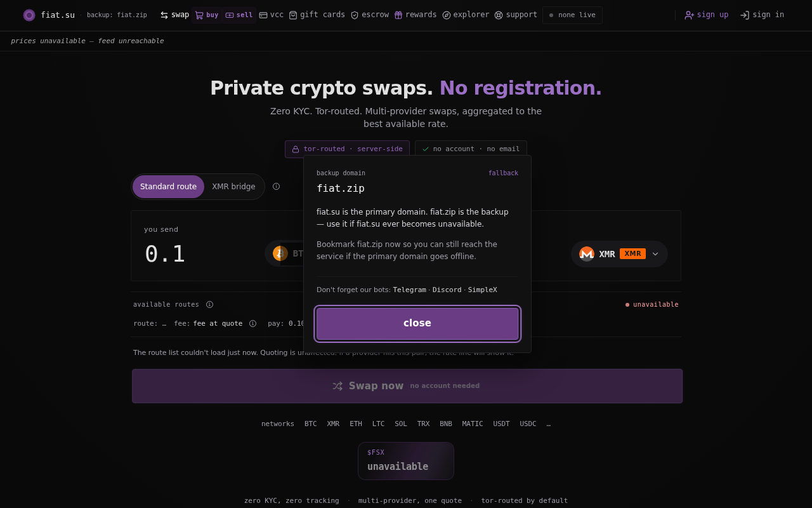Image resolution: width=812 pixels, height=508 pixels.
Task: Open the vcc card page
Action: point(272,15)
